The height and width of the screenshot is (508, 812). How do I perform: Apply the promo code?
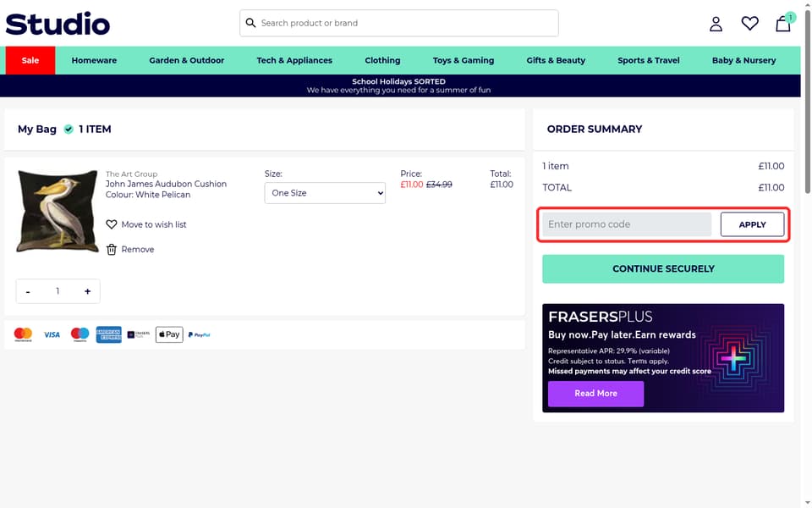pos(752,224)
